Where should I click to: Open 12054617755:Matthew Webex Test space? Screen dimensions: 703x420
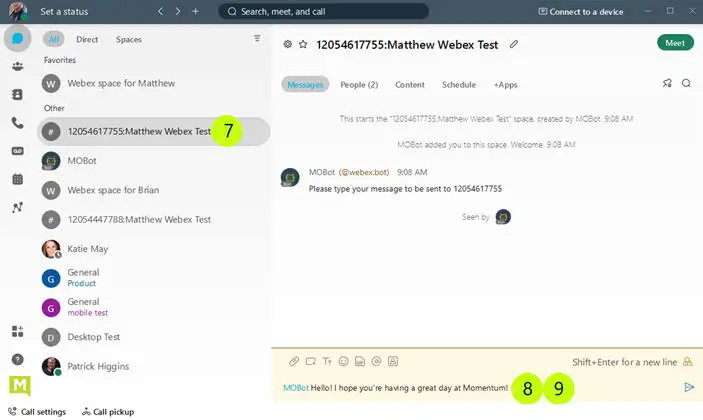click(x=154, y=131)
